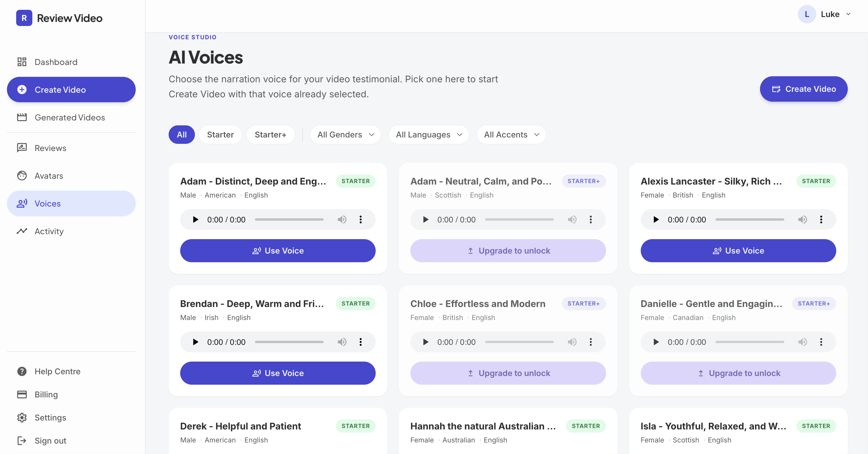Seek in the Adam Distinct, Deep audio progress bar
This screenshot has width=868, height=454.
pos(289,220)
